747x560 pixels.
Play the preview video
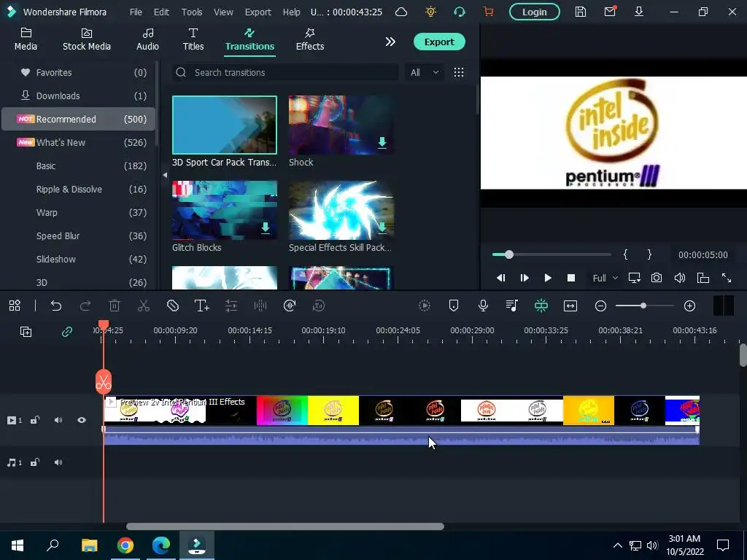tap(547, 278)
